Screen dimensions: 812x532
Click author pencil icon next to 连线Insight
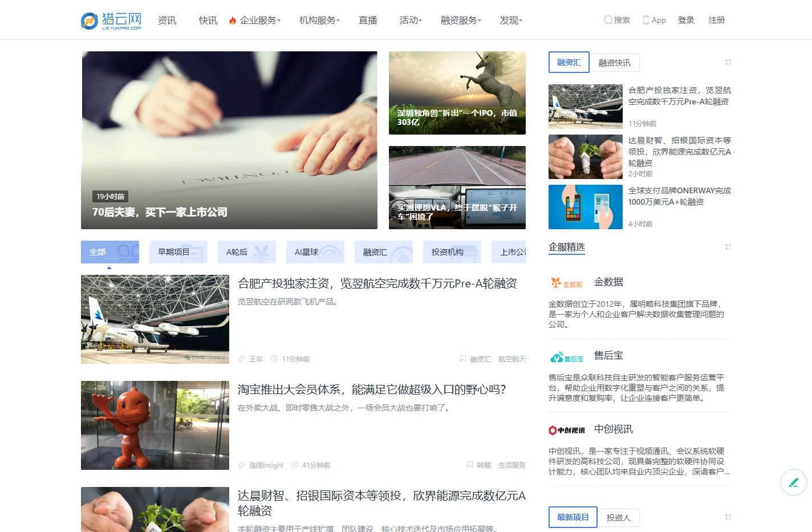tap(242, 465)
